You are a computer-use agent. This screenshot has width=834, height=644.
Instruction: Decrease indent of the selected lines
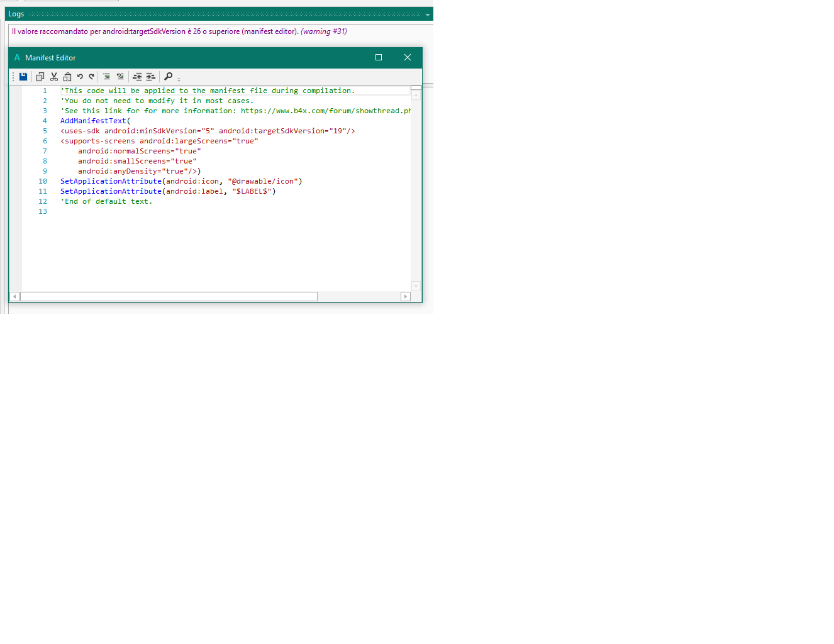[137, 77]
